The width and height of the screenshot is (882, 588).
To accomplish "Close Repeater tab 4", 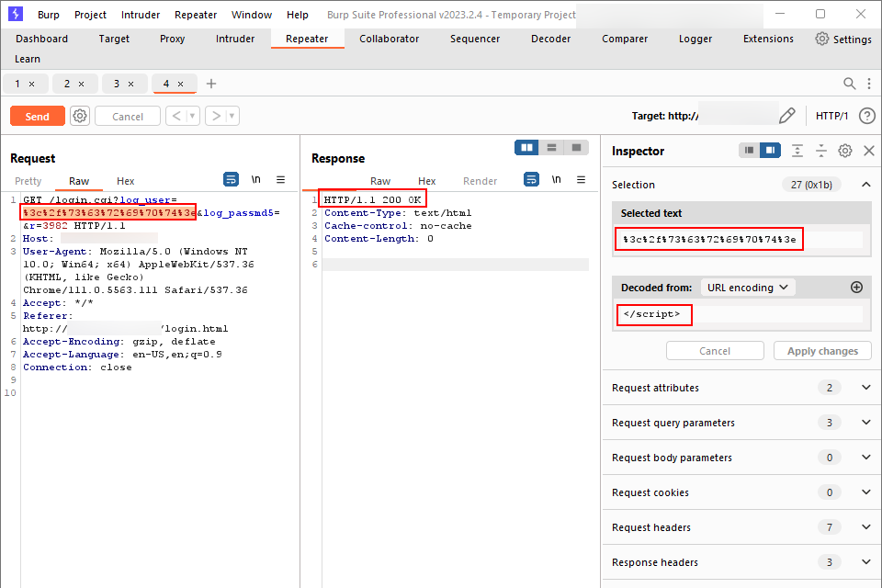I will click(181, 84).
